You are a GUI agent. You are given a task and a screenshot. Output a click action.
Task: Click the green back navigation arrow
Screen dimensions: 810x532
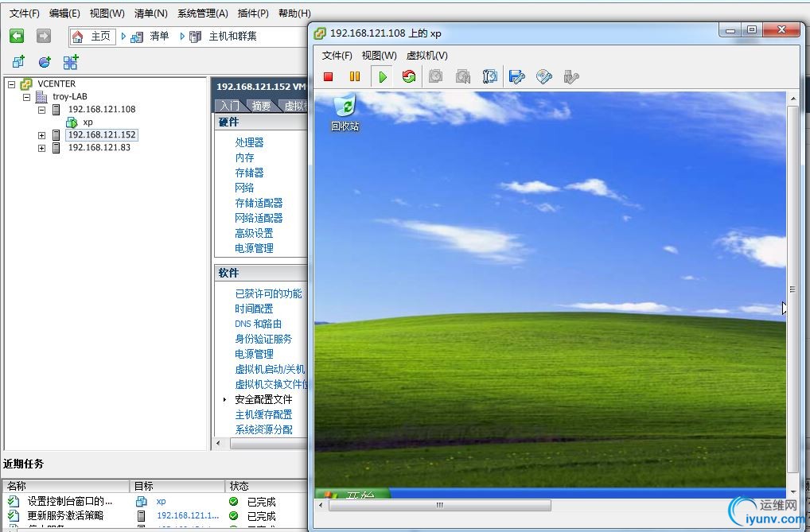(17, 36)
